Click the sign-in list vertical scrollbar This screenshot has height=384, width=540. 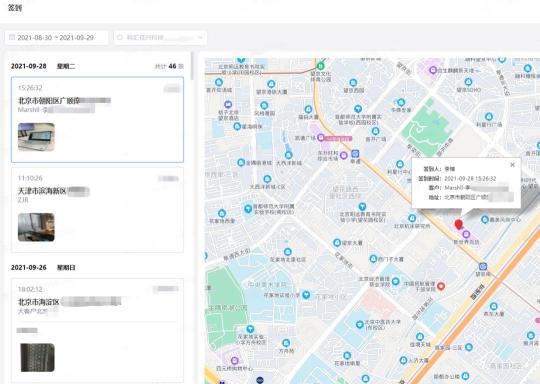(x=192, y=66)
